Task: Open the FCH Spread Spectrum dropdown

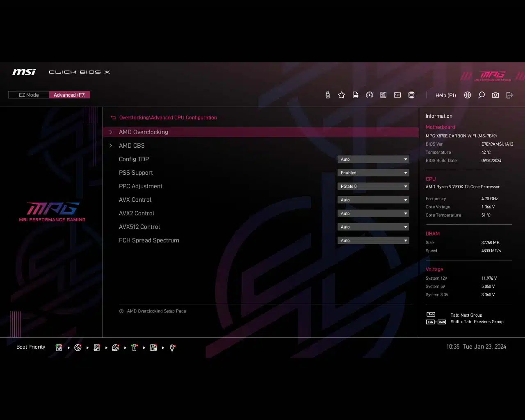Action: (373, 240)
